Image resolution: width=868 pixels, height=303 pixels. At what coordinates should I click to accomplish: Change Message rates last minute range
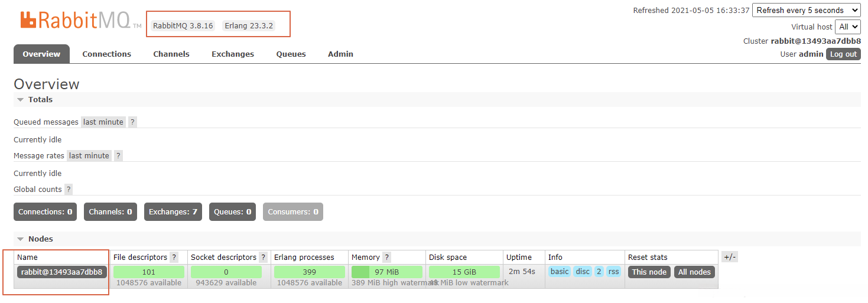click(89, 156)
